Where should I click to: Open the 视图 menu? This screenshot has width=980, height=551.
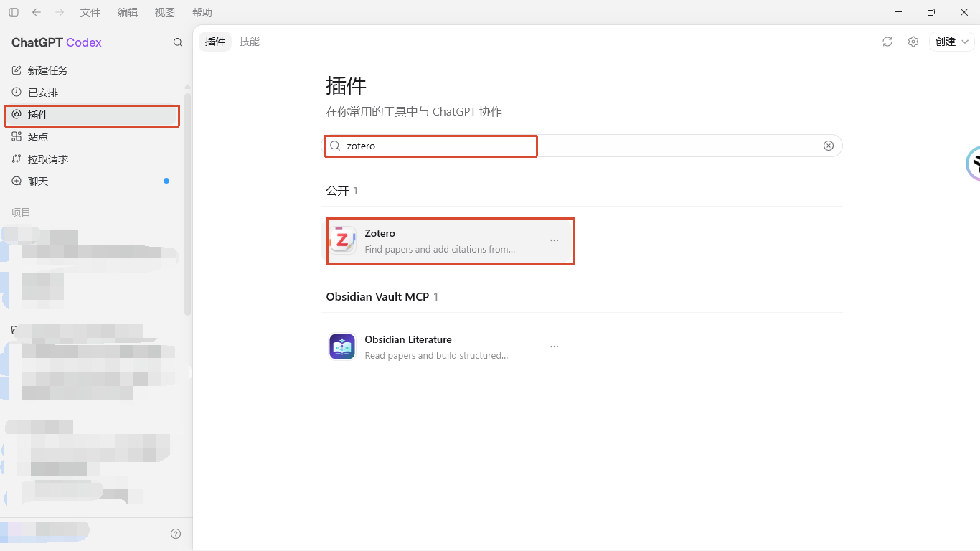[x=165, y=12]
